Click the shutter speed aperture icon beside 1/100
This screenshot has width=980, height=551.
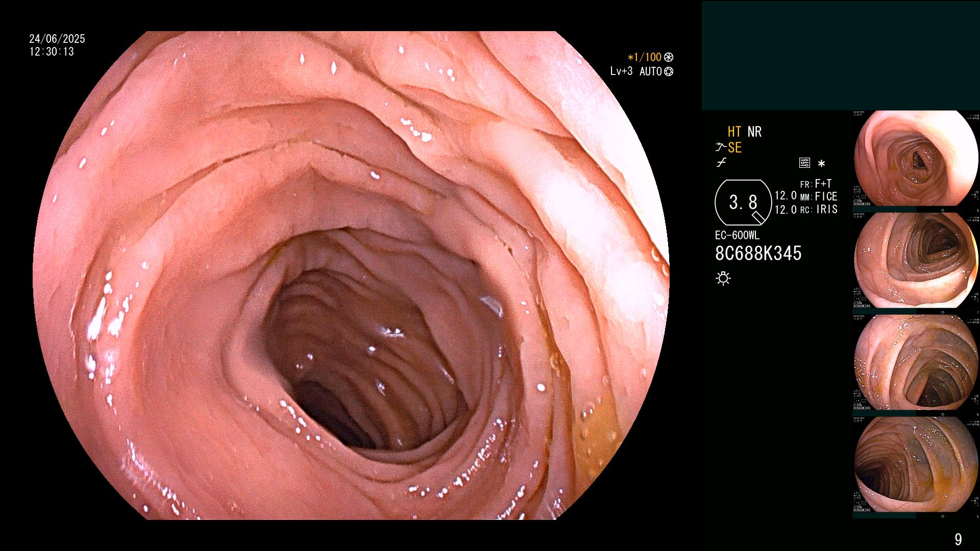coord(669,58)
